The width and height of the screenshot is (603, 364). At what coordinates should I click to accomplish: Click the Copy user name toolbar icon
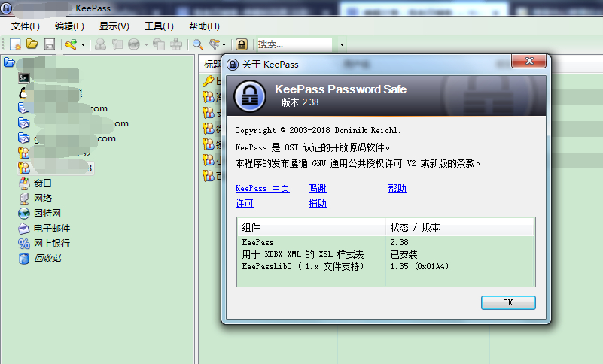[100, 44]
